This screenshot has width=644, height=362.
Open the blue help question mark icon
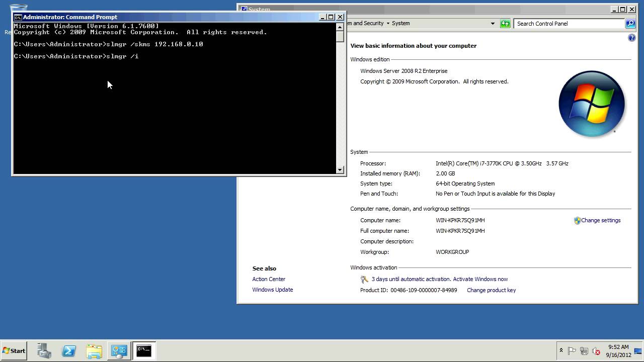[631, 38]
